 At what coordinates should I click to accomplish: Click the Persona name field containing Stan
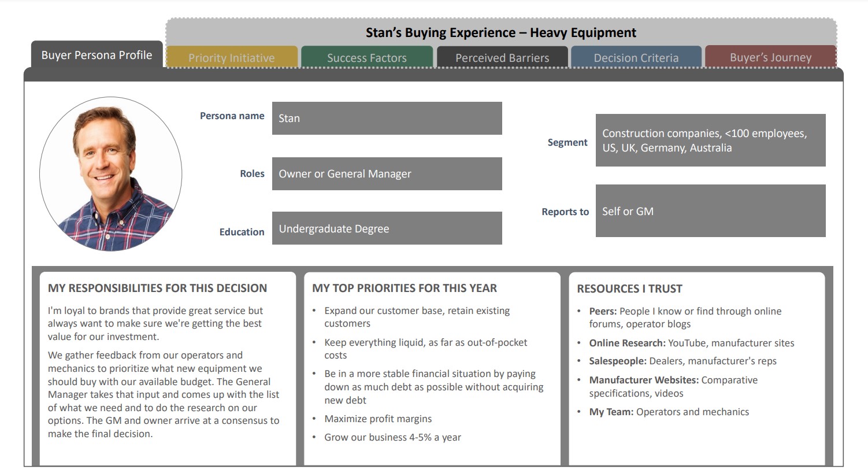pos(387,119)
